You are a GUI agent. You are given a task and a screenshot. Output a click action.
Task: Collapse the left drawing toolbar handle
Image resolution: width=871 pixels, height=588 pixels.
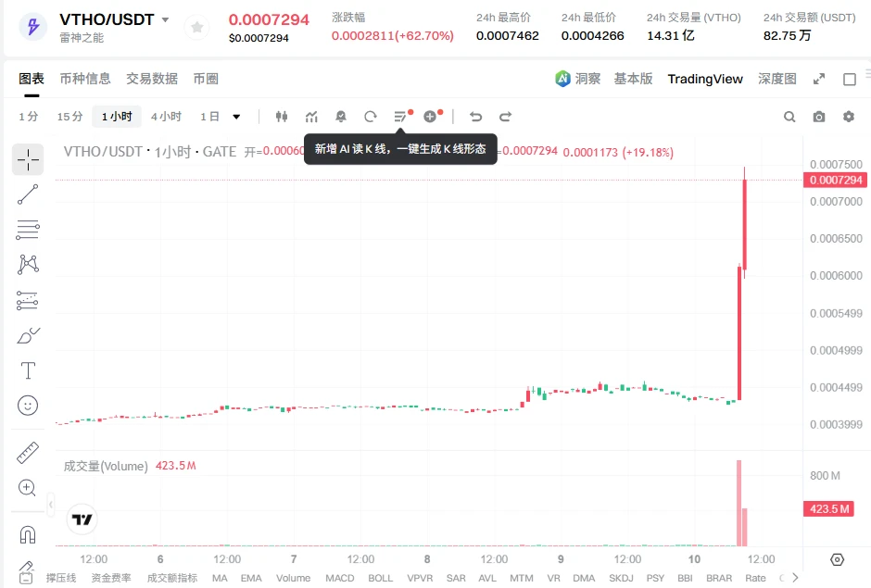51,505
